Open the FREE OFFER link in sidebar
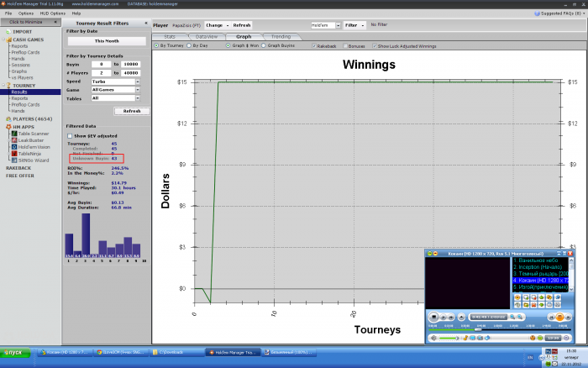 click(20, 176)
